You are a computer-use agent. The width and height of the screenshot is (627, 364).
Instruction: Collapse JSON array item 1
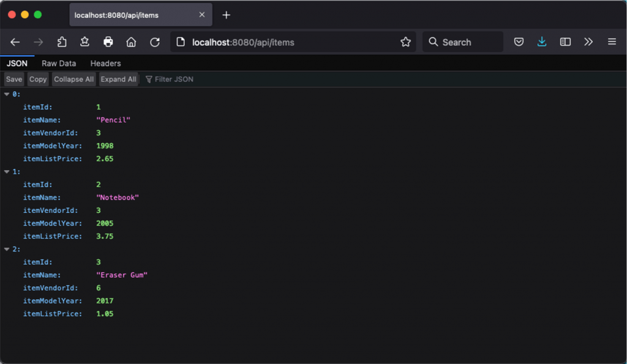point(7,172)
